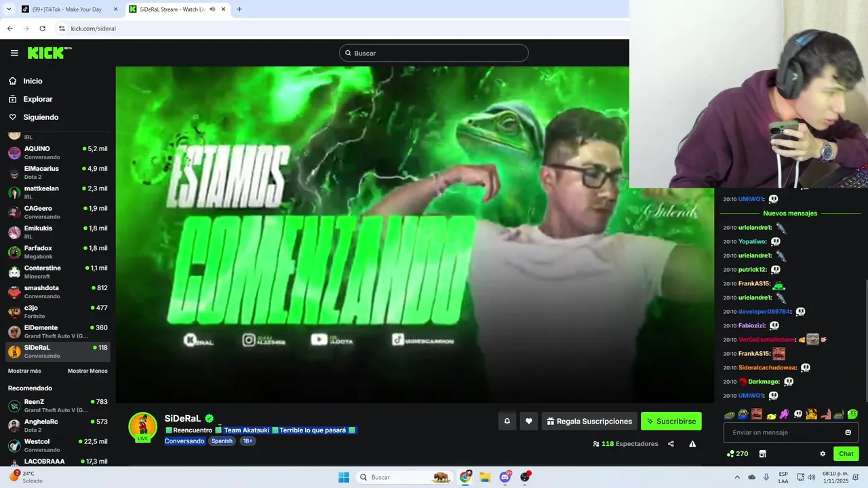Image resolution: width=868 pixels, height=488 pixels.
Task: Click putrick12 username in chat
Action: [x=752, y=270]
